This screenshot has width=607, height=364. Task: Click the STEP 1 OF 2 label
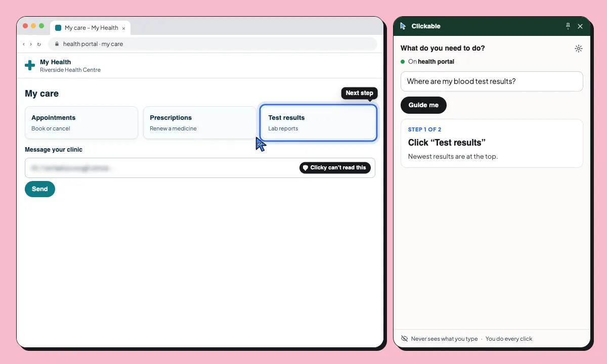coord(424,129)
